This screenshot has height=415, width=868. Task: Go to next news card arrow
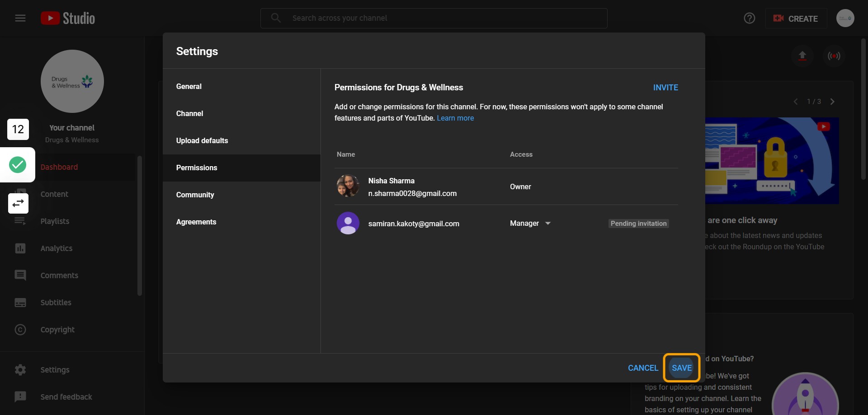click(832, 102)
